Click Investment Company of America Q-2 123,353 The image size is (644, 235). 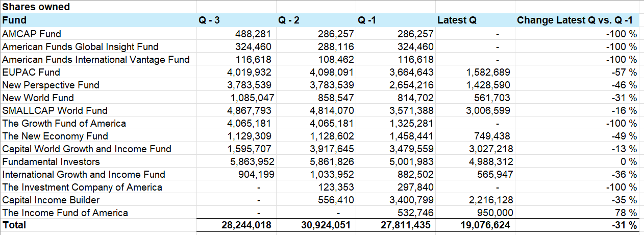[335, 187]
